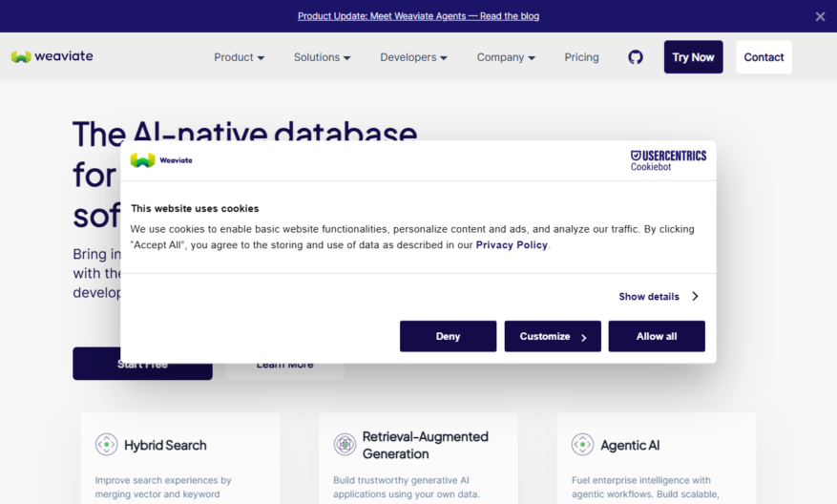The image size is (837, 504).
Task: Click the 'This website uses cookies' heading
Action: click(x=195, y=209)
